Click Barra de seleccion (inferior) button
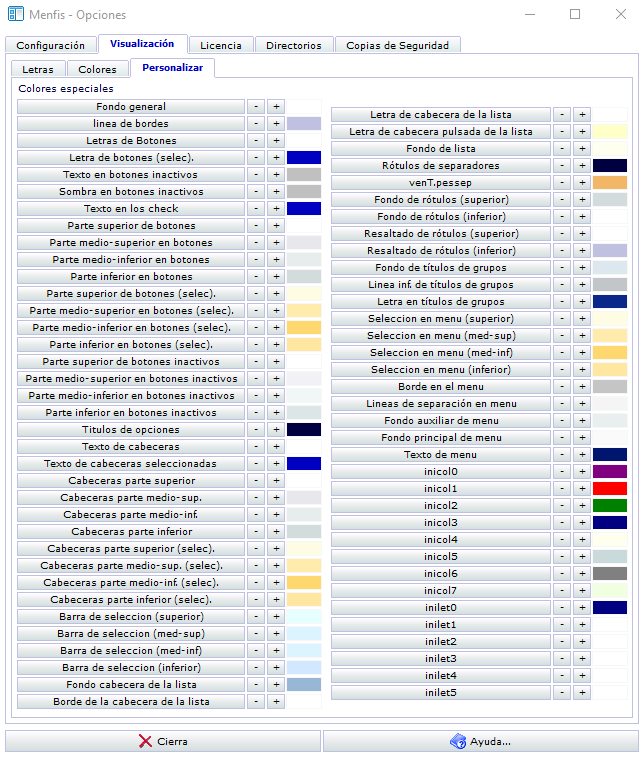644x757 pixels. 131,668
